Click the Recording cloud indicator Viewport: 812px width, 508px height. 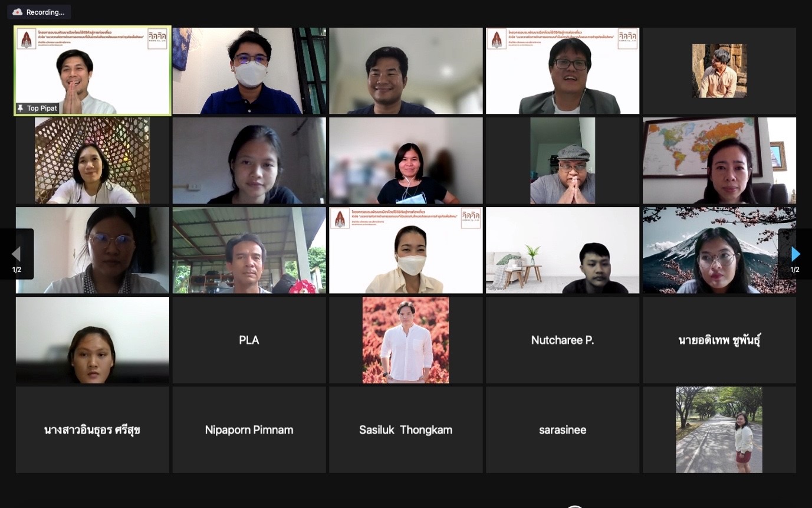pos(18,12)
